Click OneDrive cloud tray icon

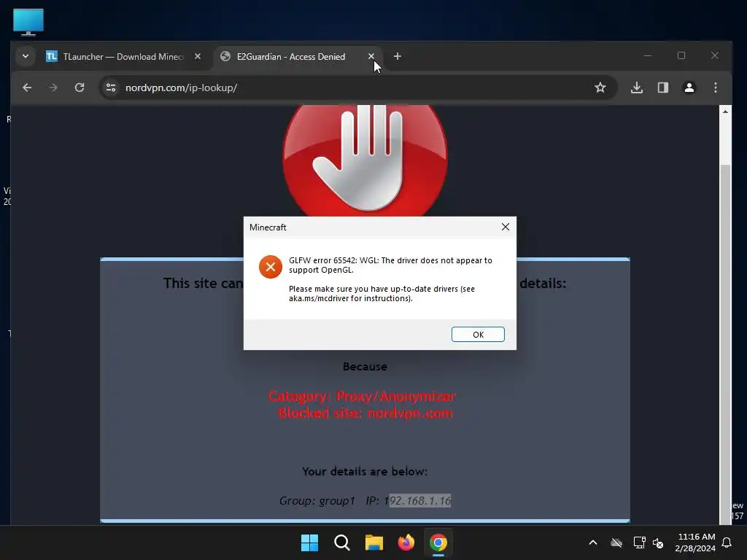[x=616, y=542]
